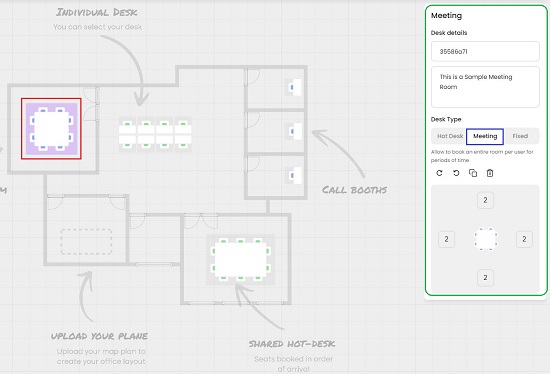Click the dashed upload plan placeholder
This screenshot has height=374, width=550.
[86, 241]
